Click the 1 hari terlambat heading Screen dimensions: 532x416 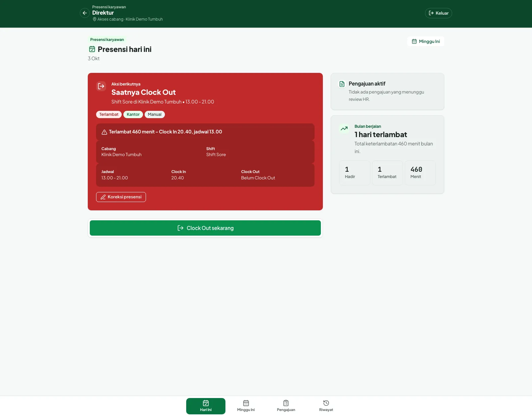click(381, 135)
